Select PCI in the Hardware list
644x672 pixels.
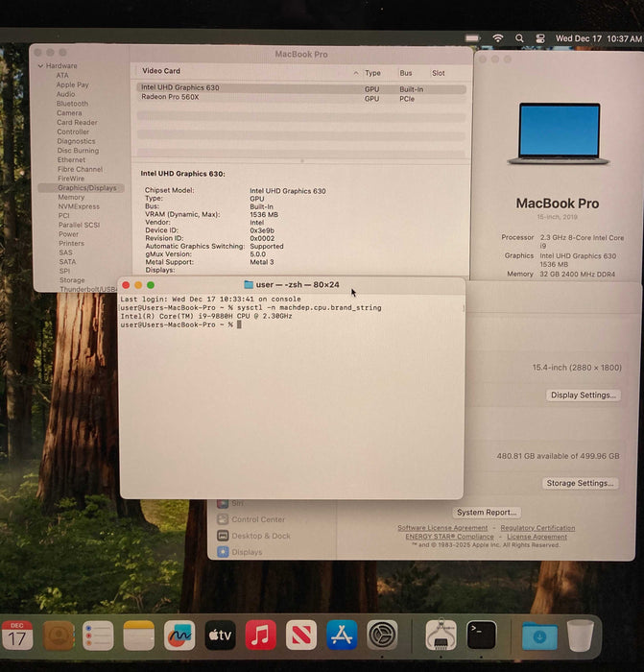coord(64,216)
